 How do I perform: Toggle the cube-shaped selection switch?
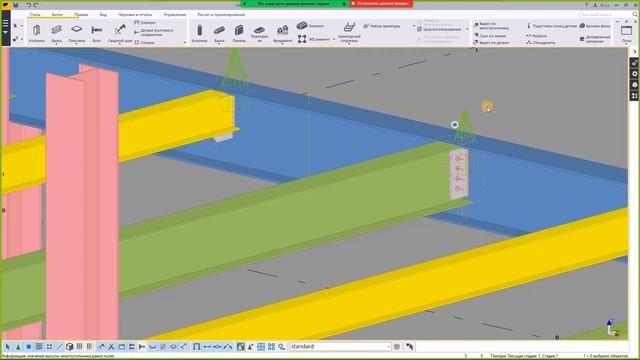69,347
